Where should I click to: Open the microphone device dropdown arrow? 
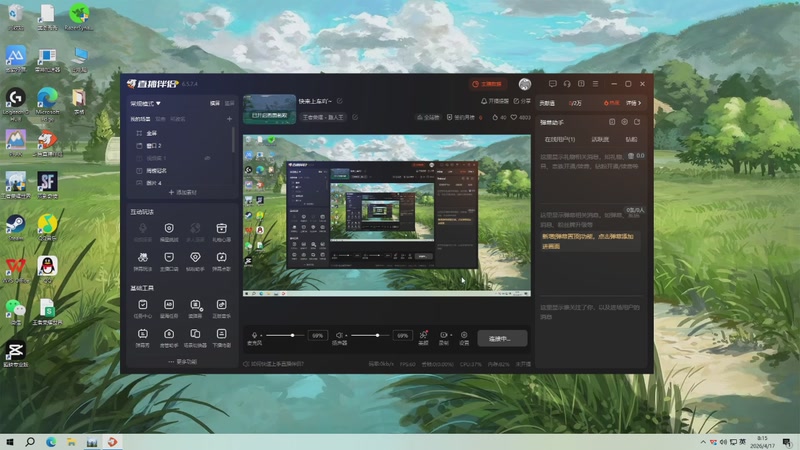pyautogui.click(x=261, y=336)
